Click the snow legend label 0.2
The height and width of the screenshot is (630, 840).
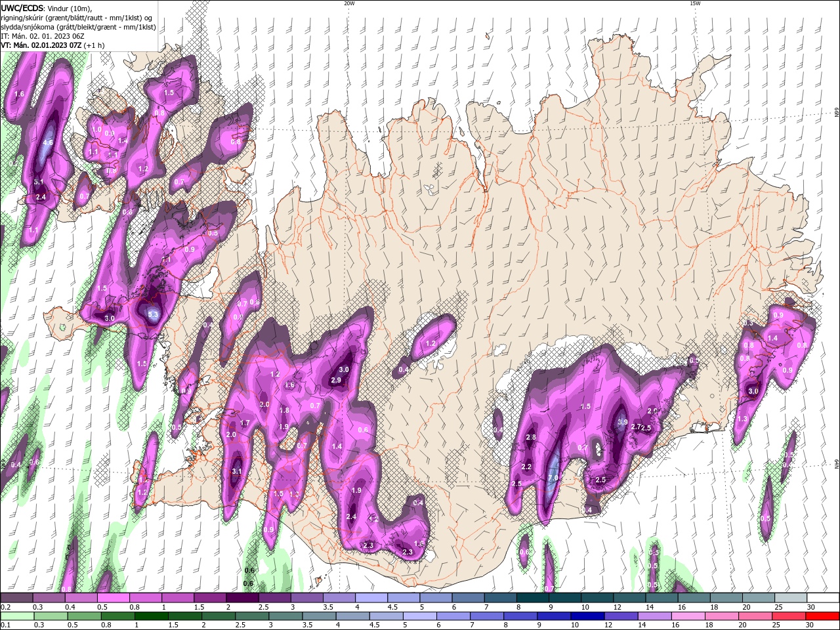[x=5, y=607]
